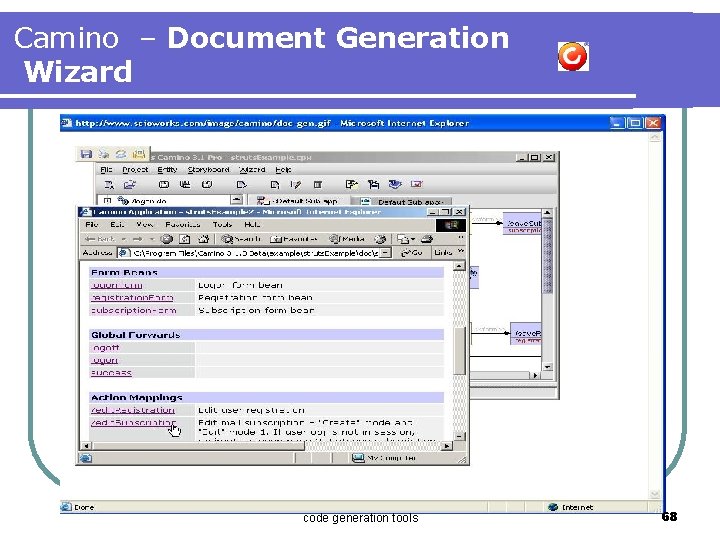This screenshot has width=720, height=540.
Task: Click the email image icon on floating image toolbar
Action: (x=121, y=154)
